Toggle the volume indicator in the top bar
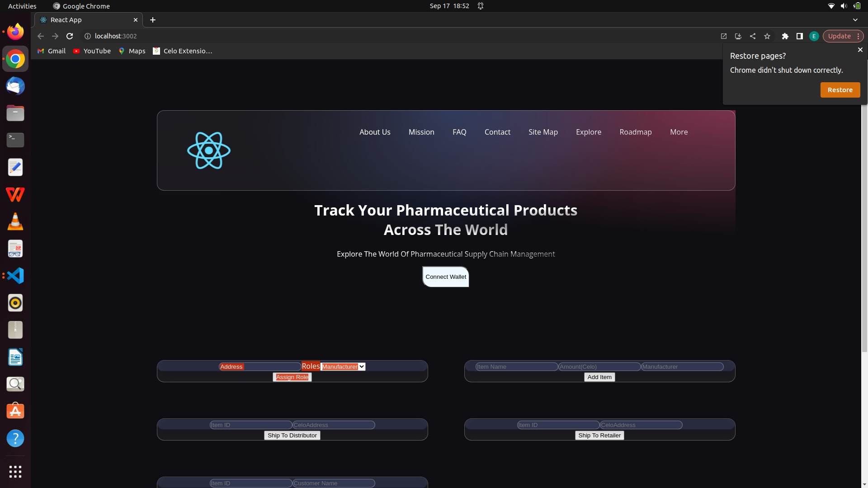 click(x=844, y=6)
